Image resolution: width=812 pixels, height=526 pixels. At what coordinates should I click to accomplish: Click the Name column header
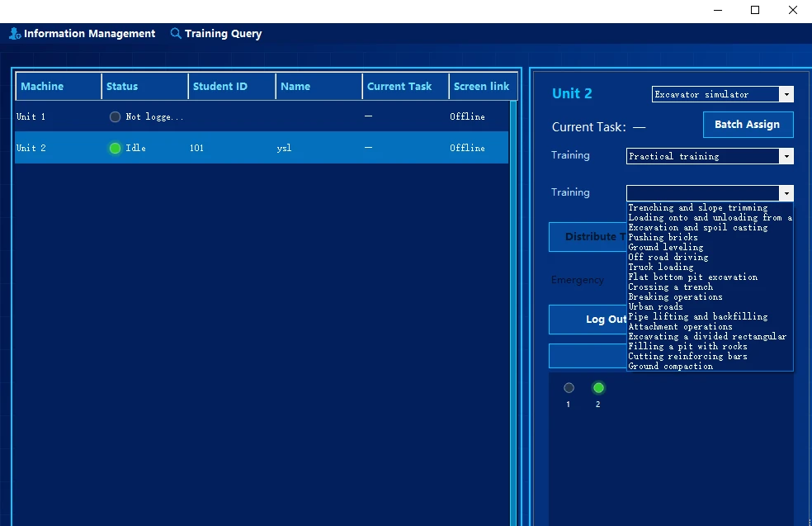point(319,86)
